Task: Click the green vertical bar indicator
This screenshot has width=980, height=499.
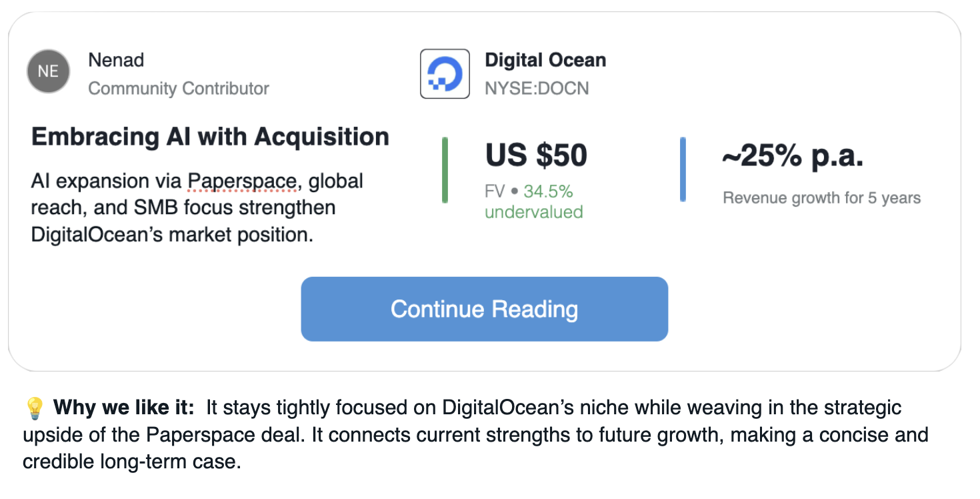Action: [x=445, y=169]
